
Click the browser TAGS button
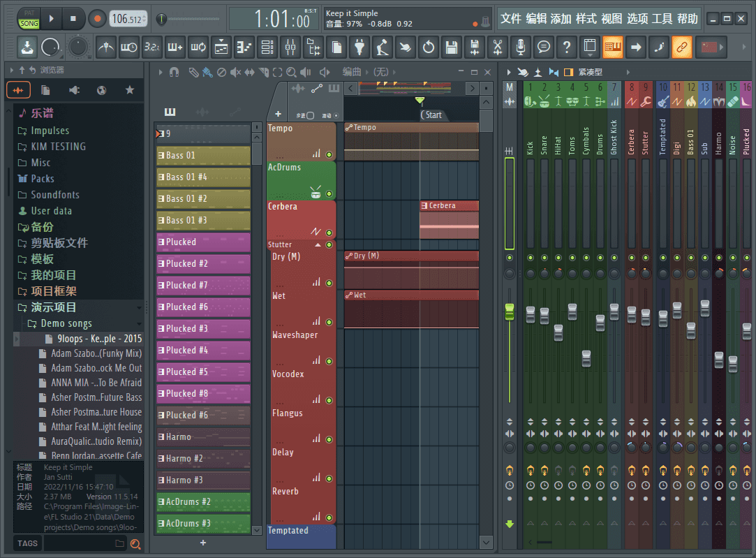coord(27,543)
